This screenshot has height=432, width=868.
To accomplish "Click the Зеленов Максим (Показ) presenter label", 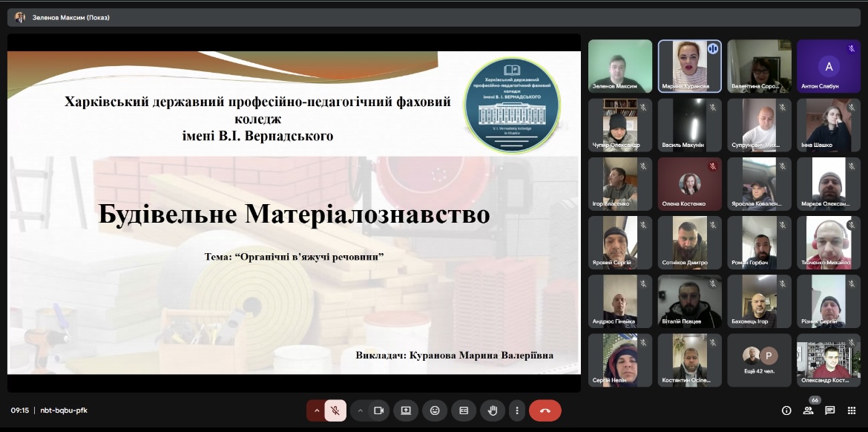I will [71, 17].
